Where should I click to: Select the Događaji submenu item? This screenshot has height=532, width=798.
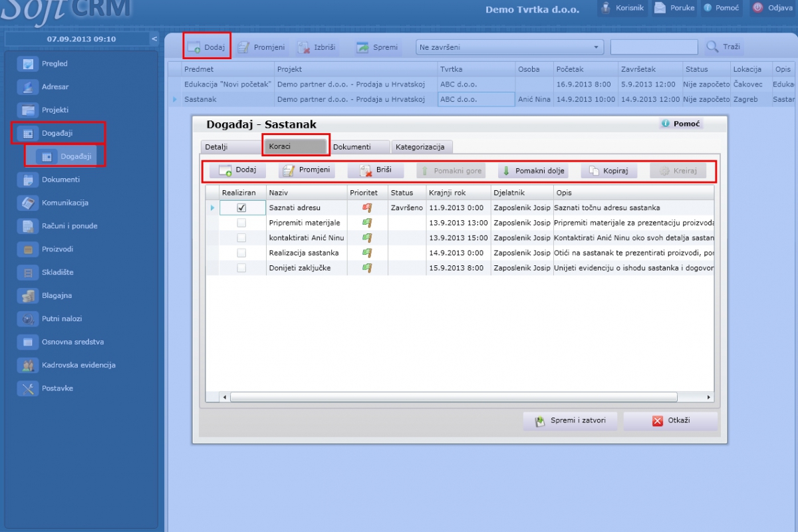tap(66, 156)
